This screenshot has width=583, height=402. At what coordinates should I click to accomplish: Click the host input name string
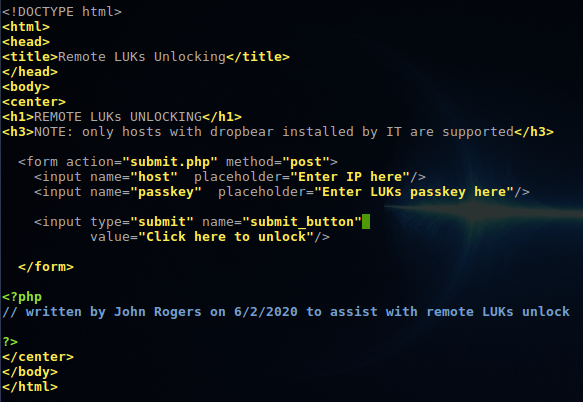(x=154, y=177)
